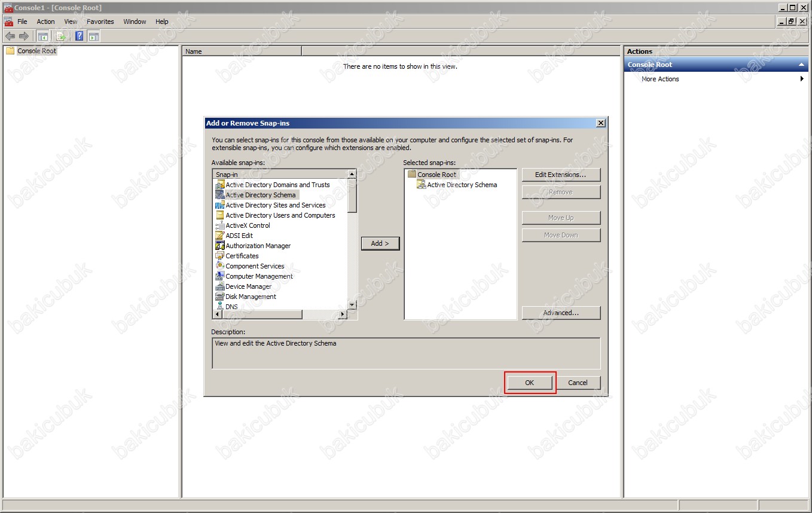The width and height of the screenshot is (812, 513).
Task: Click the available snap-ins scroll down arrow
Action: pos(352,304)
